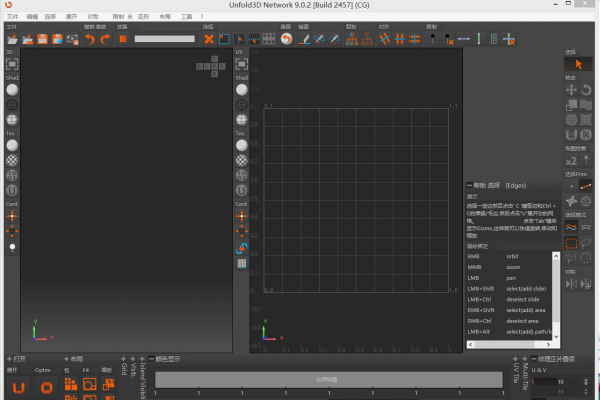Click the round reset arrow icon

tap(286, 39)
